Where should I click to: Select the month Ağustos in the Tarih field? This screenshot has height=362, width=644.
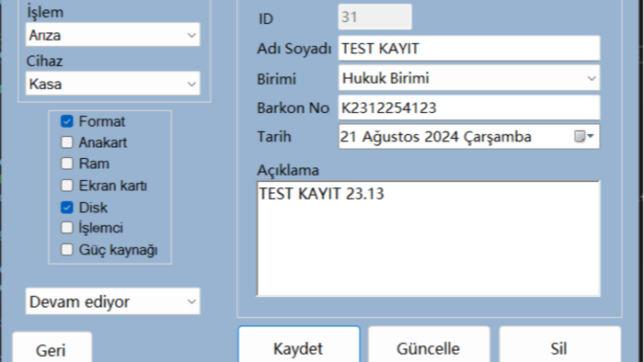pyautogui.click(x=391, y=137)
